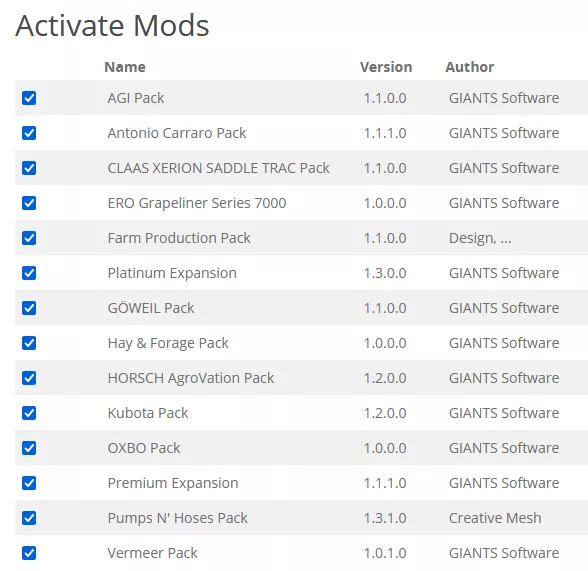This screenshot has height=571, width=588.
Task: Disable the OXBO Pack checkbox
Action: click(x=29, y=448)
